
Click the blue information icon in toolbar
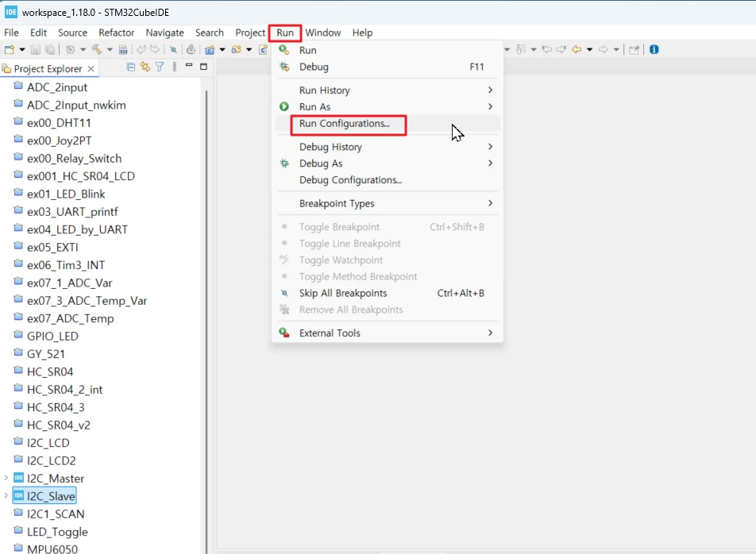point(654,49)
